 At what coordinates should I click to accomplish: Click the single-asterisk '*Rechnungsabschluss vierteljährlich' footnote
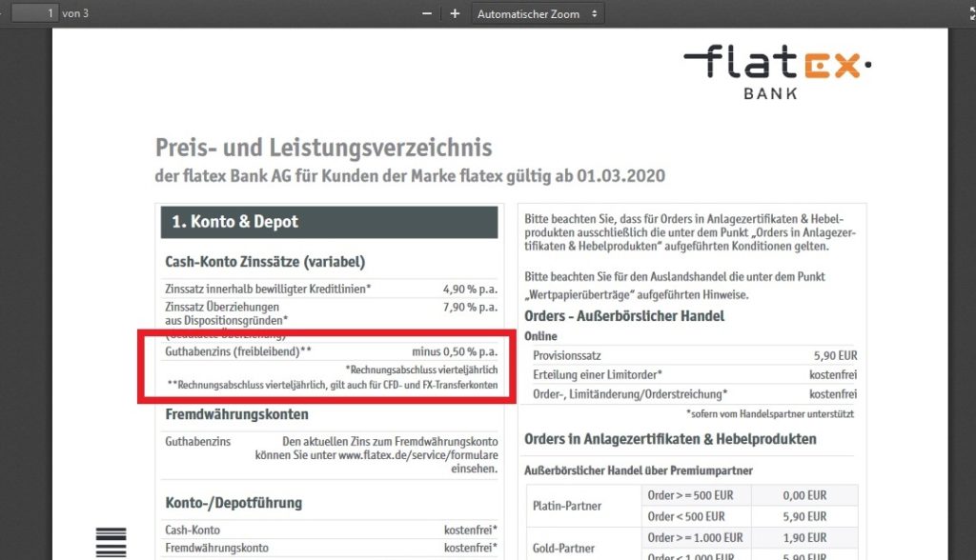point(421,370)
